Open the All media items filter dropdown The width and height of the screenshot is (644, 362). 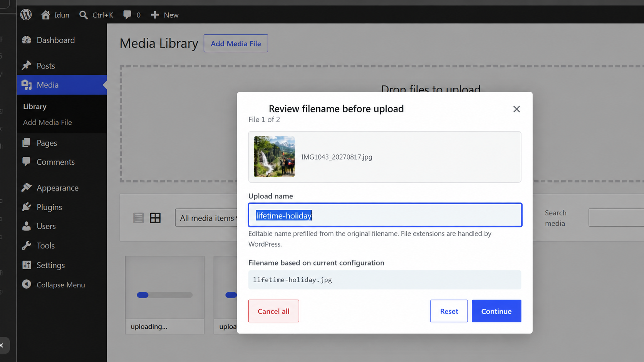[x=206, y=218]
